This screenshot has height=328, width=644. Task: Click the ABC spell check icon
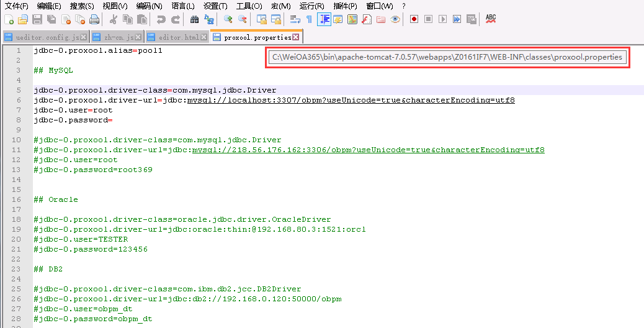(x=491, y=19)
